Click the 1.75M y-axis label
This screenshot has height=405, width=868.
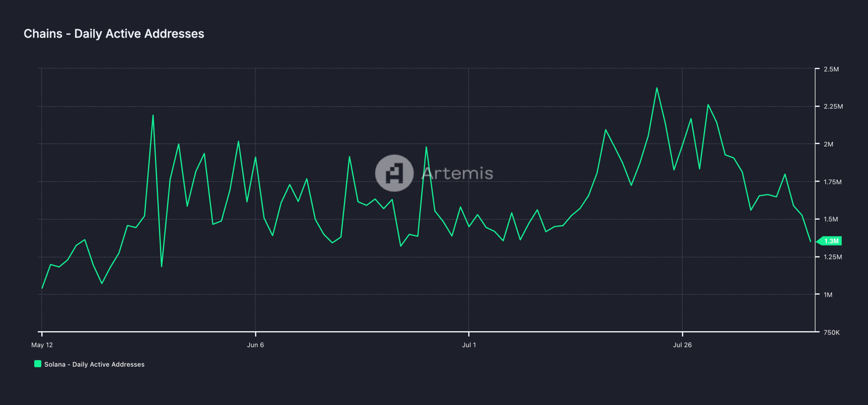pos(832,182)
